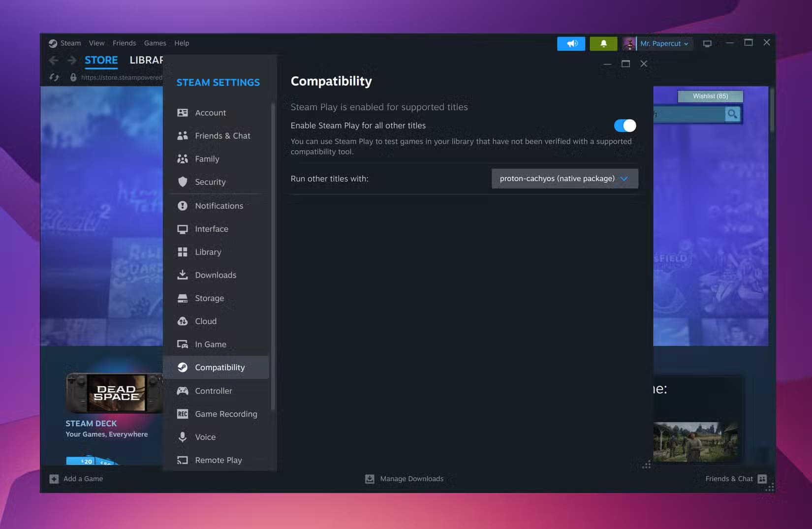The width and height of the screenshot is (812, 529).
Task: Click the Add a Game link
Action: (83, 479)
